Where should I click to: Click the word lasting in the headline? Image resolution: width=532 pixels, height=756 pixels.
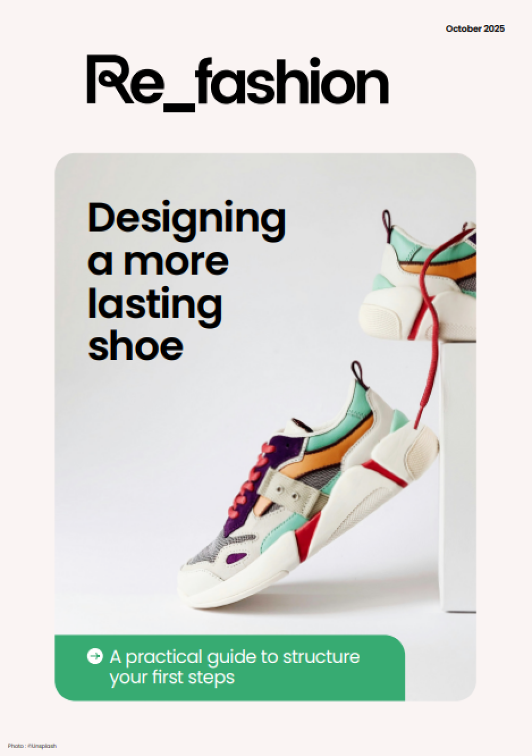pos(155,306)
